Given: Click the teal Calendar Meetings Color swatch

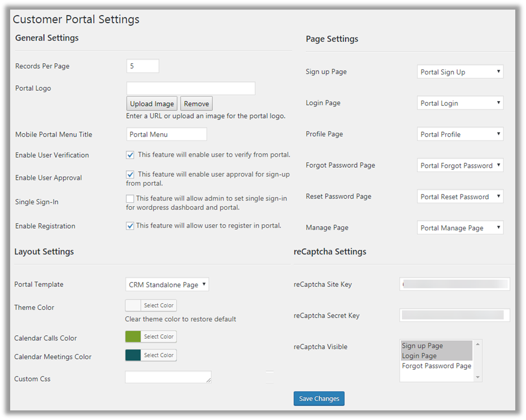Looking at the screenshot, I should pos(133,355).
